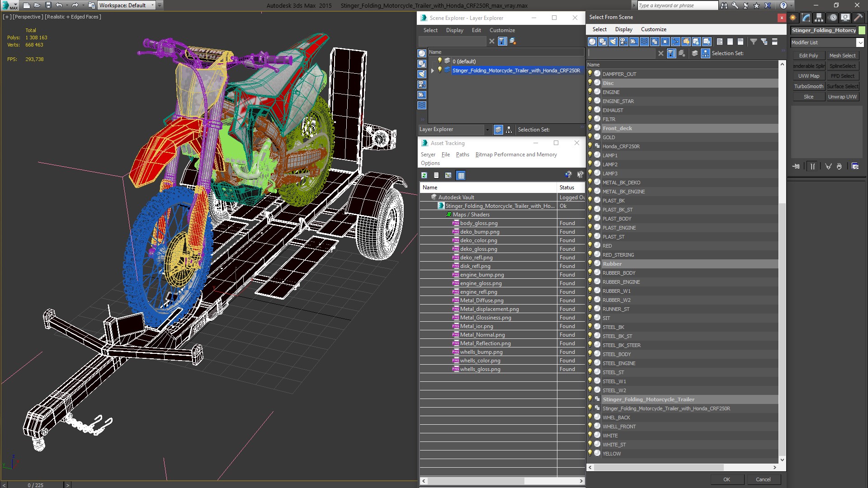Open viewport [+] menu label

tap(7, 17)
